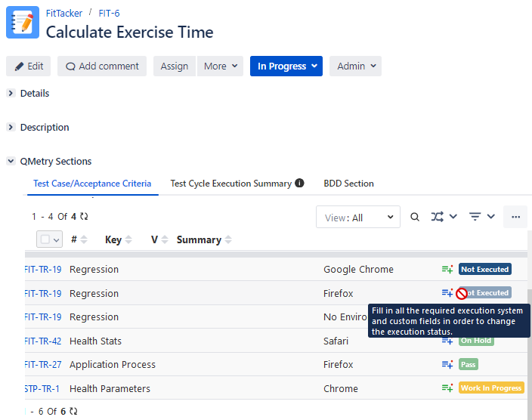Switch to Test Case/Acceptance Criteria tab
The width and height of the screenshot is (532, 420).
tap(92, 184)
